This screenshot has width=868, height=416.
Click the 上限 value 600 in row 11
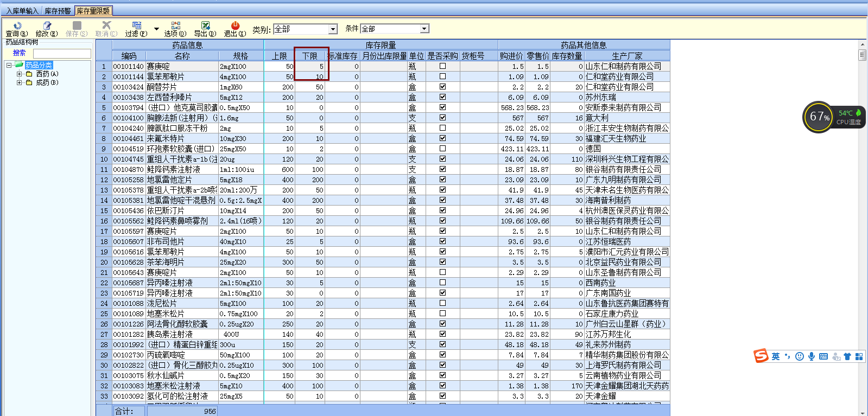(288, 169)
